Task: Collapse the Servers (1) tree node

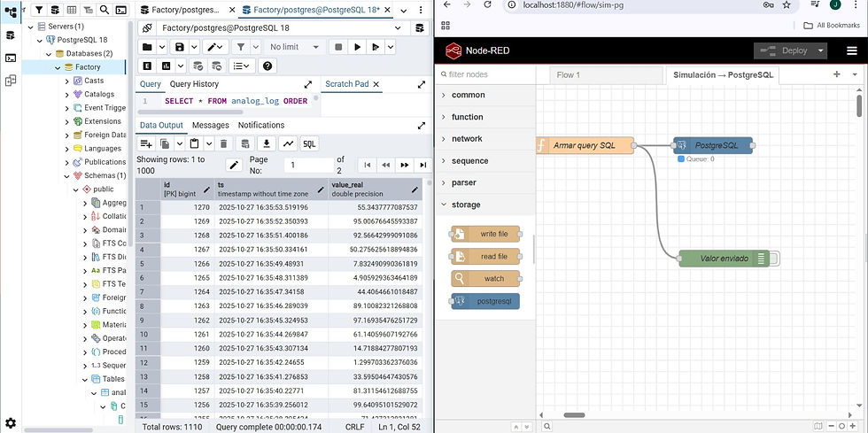Action: 30,27
